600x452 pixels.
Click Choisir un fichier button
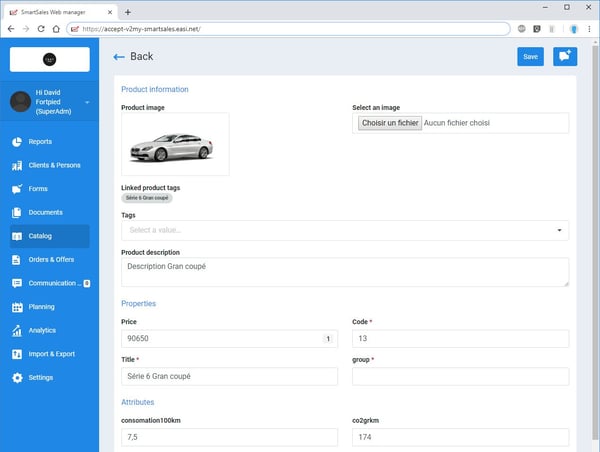point(389,123)
